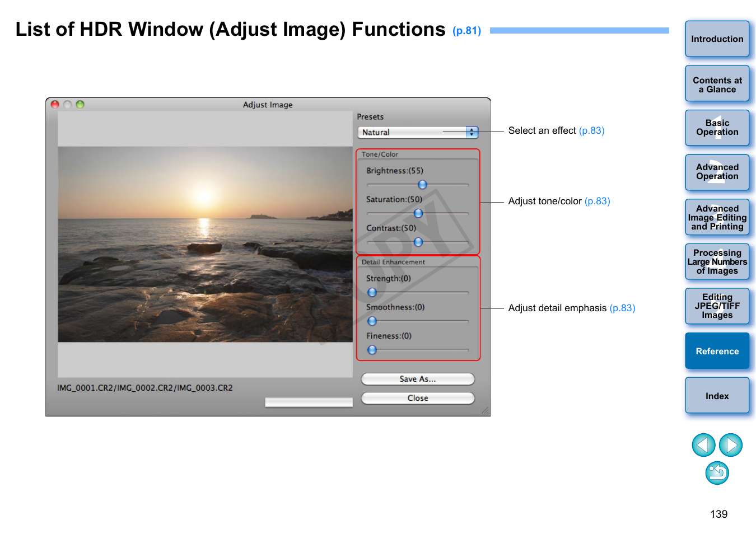Click the Save As... button
This screenshot has height=534, width=756.
(x=418, y=379)
